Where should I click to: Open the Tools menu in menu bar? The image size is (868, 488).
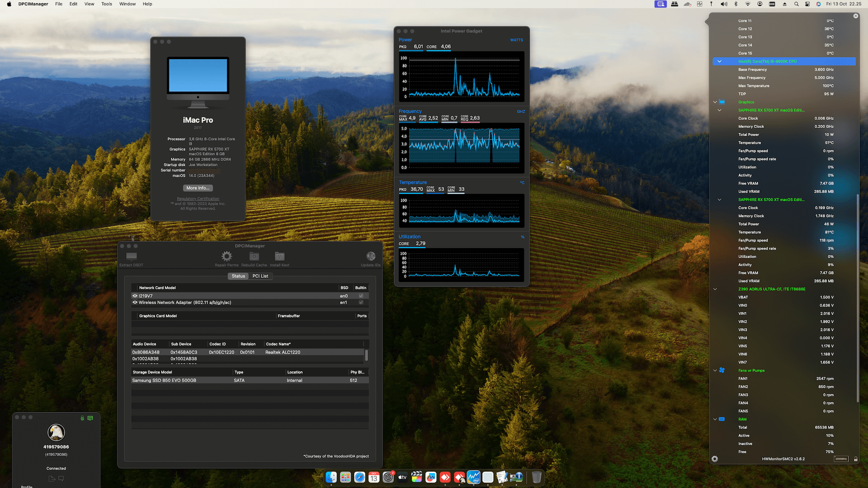(x=107, y=4)
